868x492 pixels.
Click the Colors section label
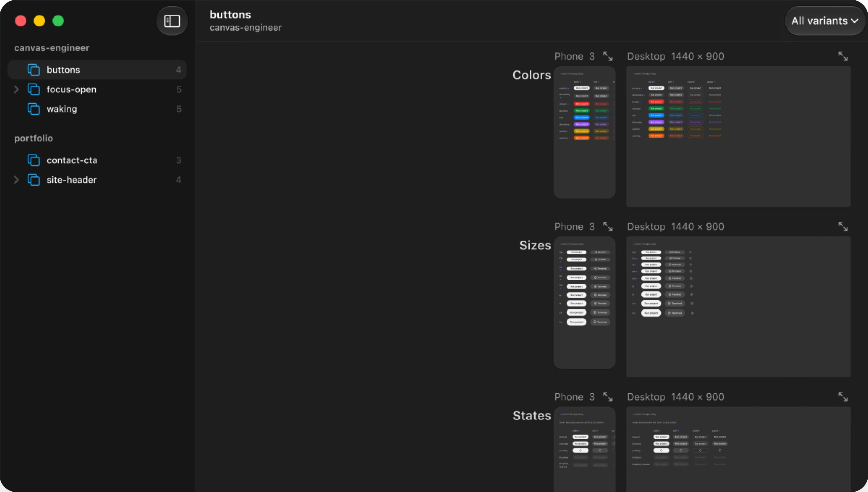click(x=531, y=75)
